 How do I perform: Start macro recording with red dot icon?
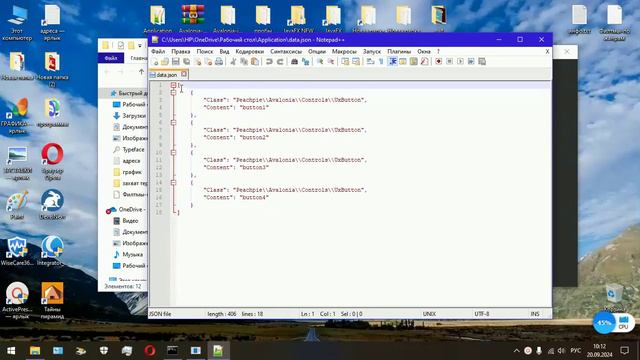(x=438, y=62)
